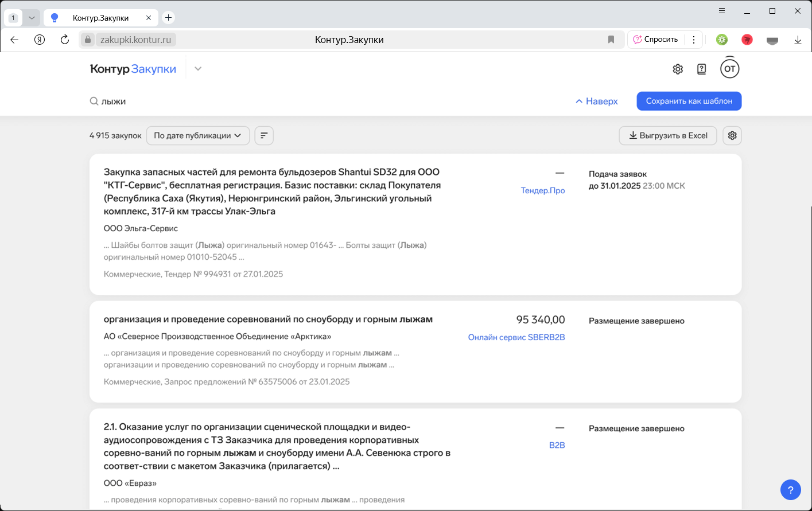
Task: Open a new browser tab
Action: pyautogui.click(x=168, y=18)
